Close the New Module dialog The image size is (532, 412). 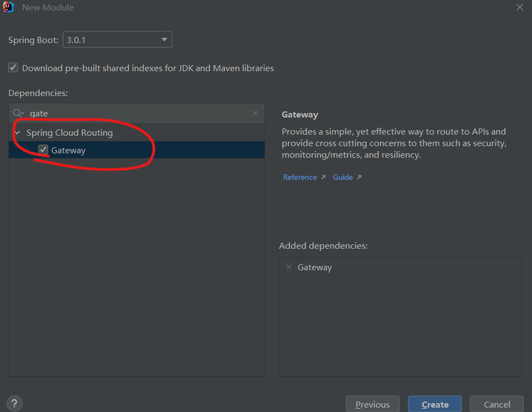click(x=519, y=7)
